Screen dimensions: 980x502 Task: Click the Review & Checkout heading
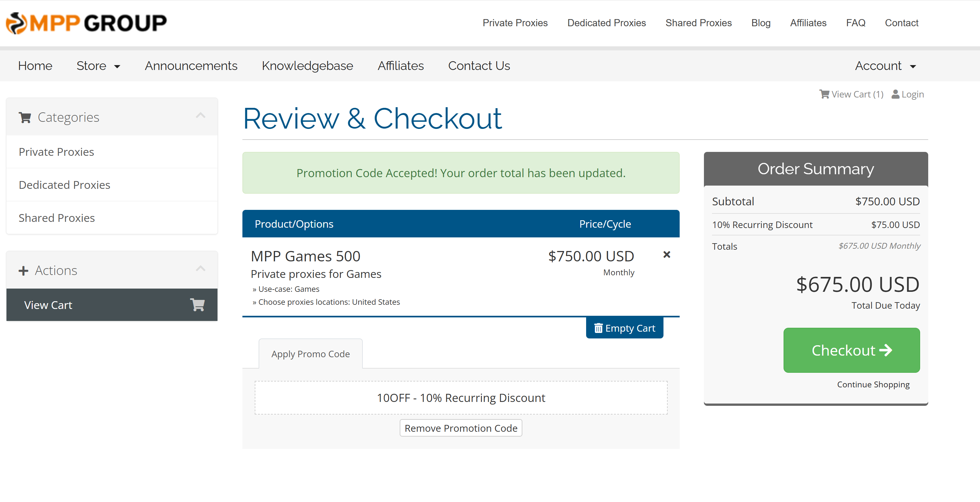coord(372,118)
